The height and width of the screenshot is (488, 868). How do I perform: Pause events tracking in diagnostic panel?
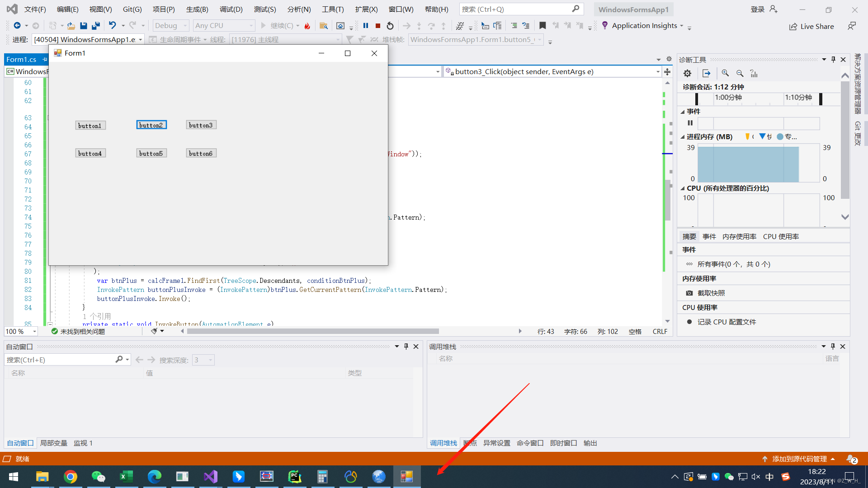690,123
